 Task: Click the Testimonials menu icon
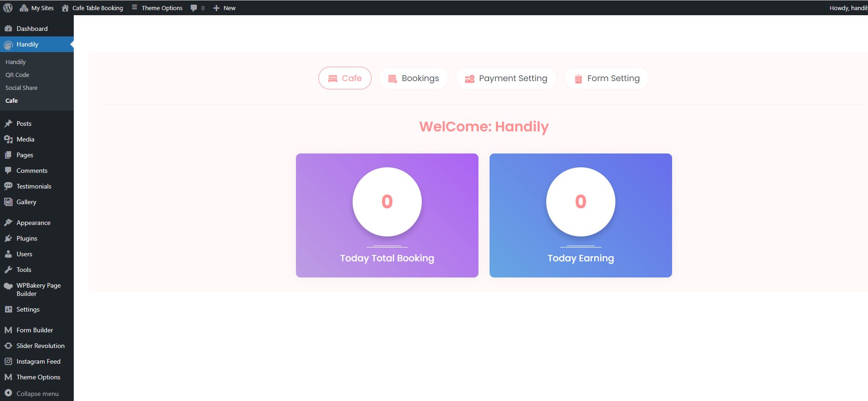[x=8, y=186]
